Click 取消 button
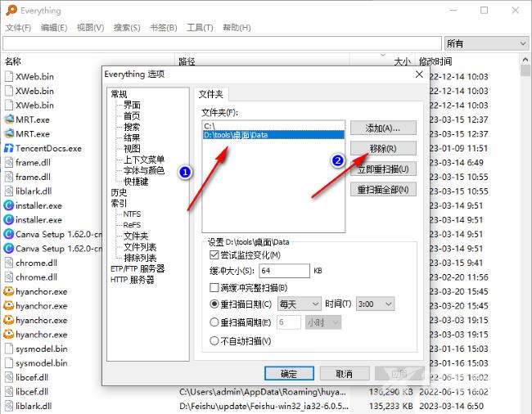The width and height of the screenshot is (532, 414). (345, 374)
